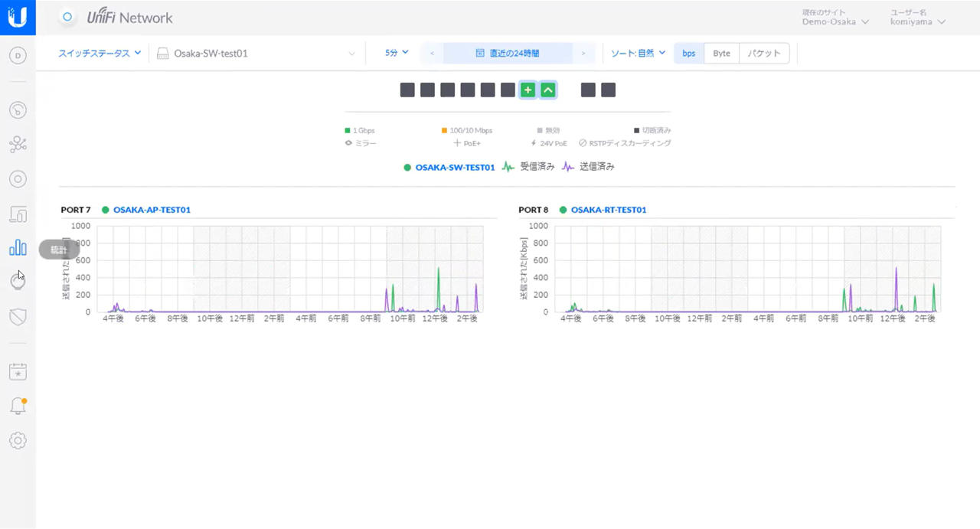Screen dimensions: 980x529
Task: Open the Alerts bell icon
Action: (x=18, y=407)
